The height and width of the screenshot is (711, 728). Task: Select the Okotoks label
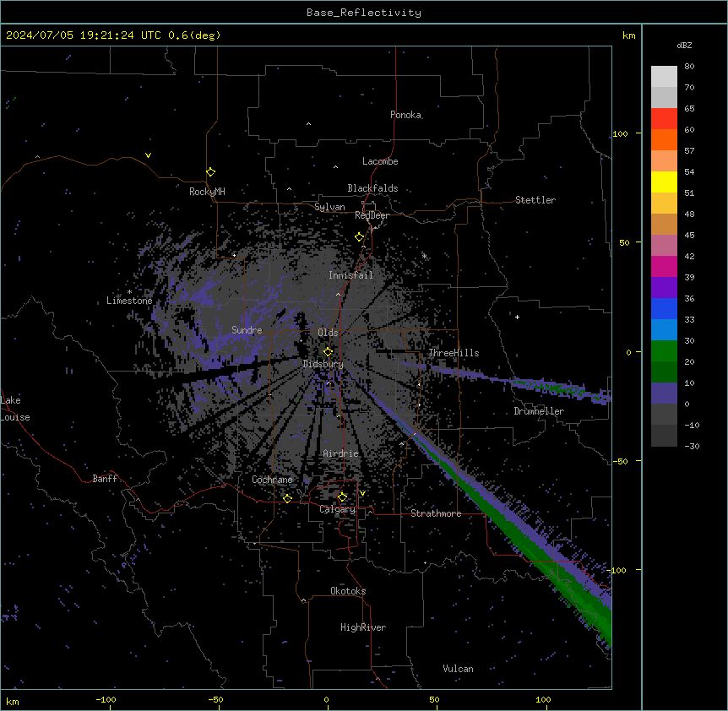[348, 591]
